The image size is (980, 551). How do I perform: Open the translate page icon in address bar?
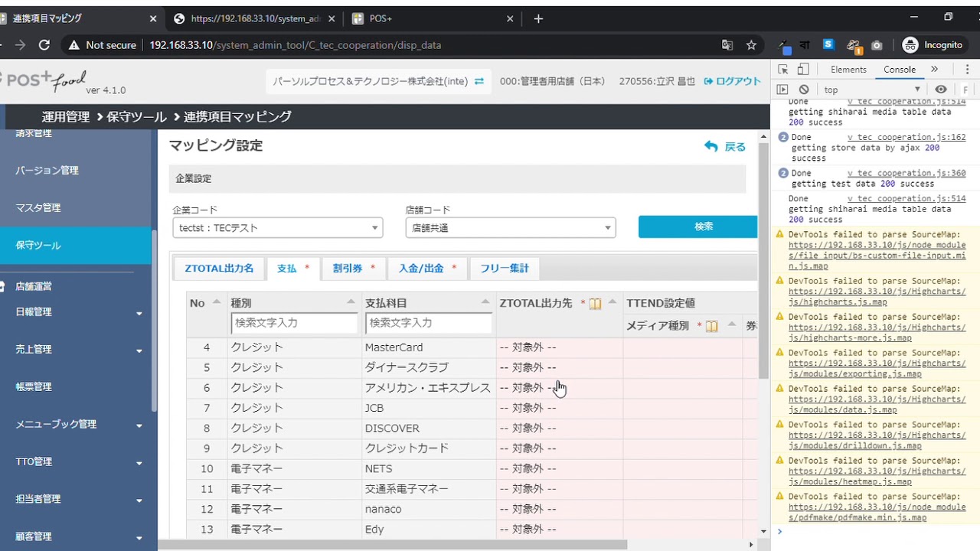coord(727,45)
